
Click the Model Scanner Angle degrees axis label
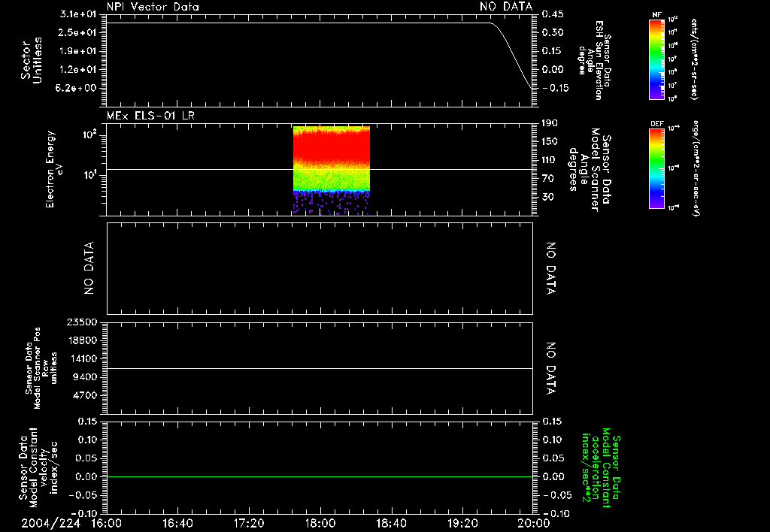[x=590, y=169]
